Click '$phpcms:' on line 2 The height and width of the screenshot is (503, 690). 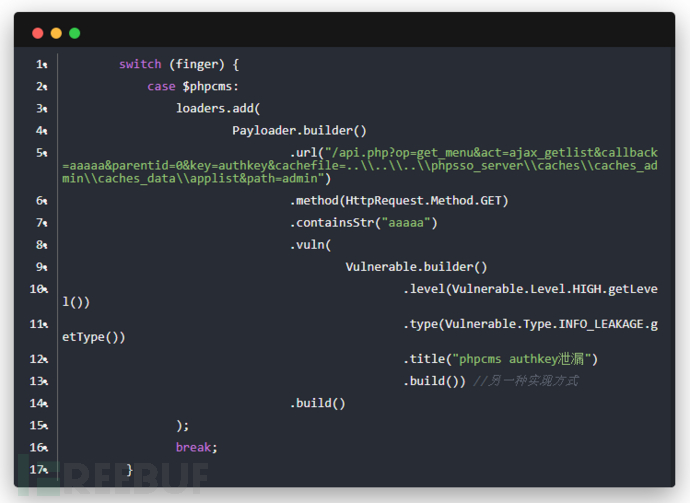click(211, 86)
